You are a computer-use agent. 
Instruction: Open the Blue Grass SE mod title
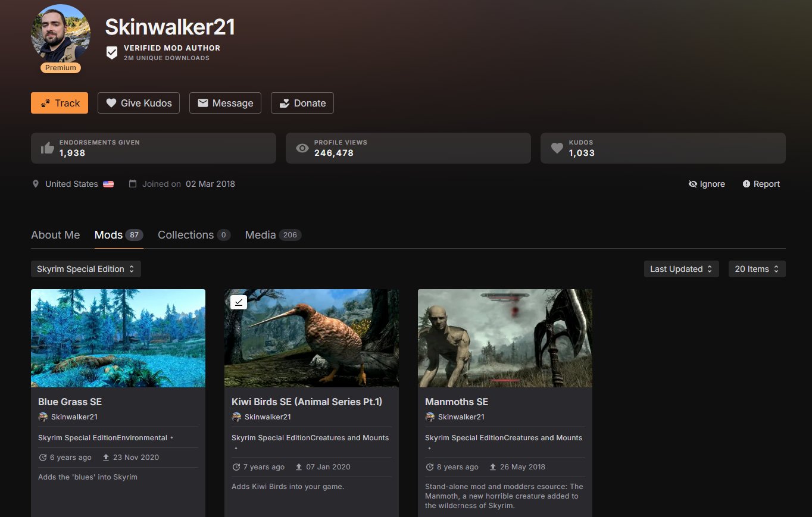pos(70,402)
